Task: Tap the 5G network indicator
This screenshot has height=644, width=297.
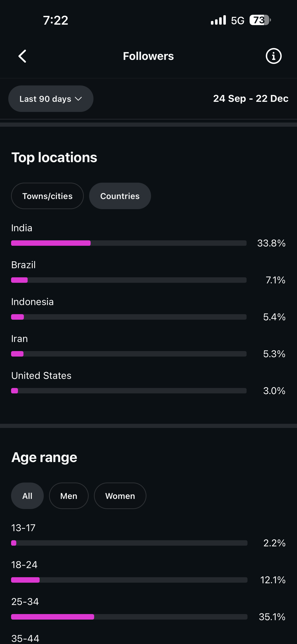Action: coord(238,20)
